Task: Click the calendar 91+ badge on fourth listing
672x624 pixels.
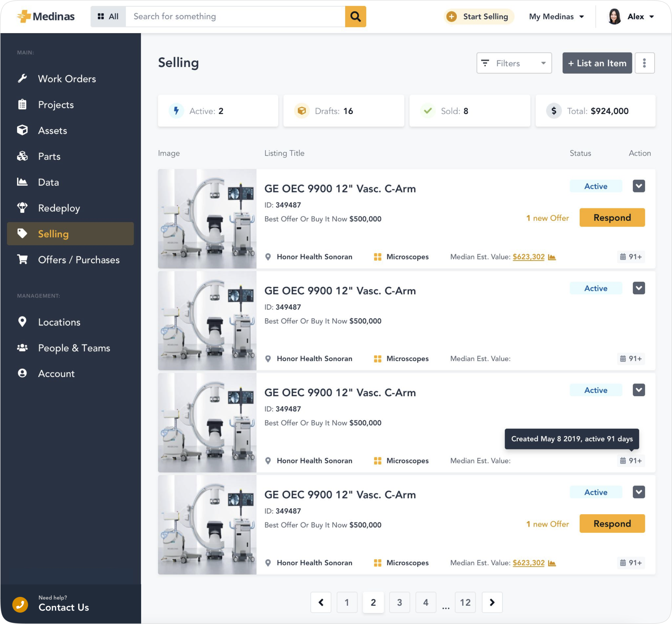Action: tap(631, 563)
